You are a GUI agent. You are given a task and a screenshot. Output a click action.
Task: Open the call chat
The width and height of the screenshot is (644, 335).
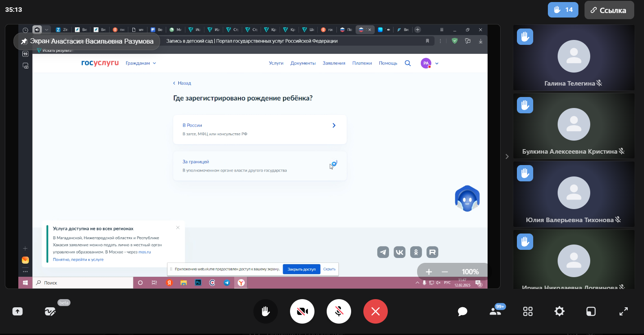coord(462,311)
